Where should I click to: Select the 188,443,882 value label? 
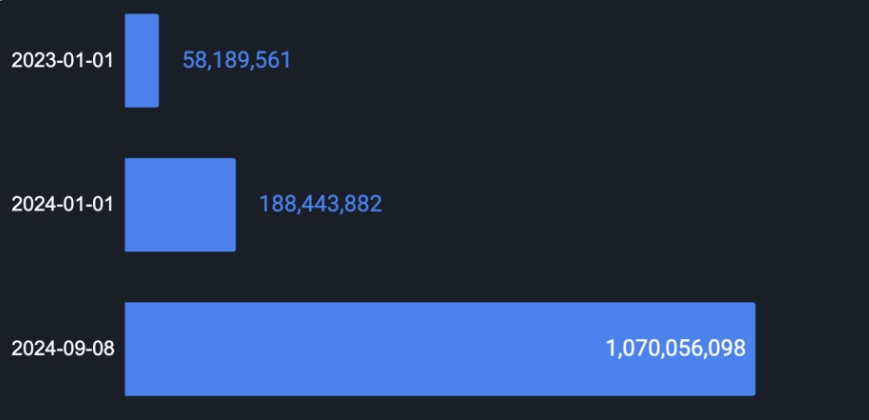(321, 204)
